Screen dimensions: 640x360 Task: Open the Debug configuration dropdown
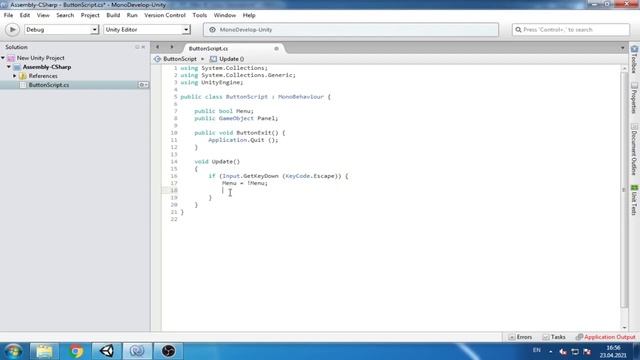[62, 30]
